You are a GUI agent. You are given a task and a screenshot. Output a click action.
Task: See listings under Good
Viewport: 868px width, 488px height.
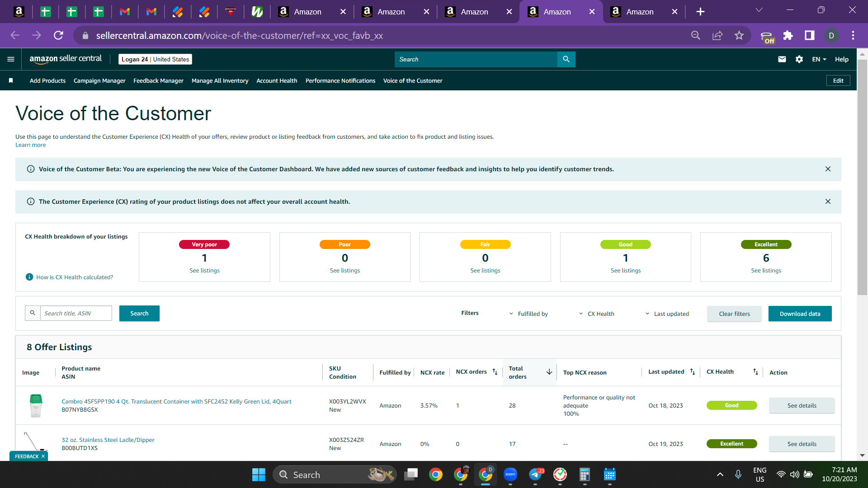click(625, 270)
